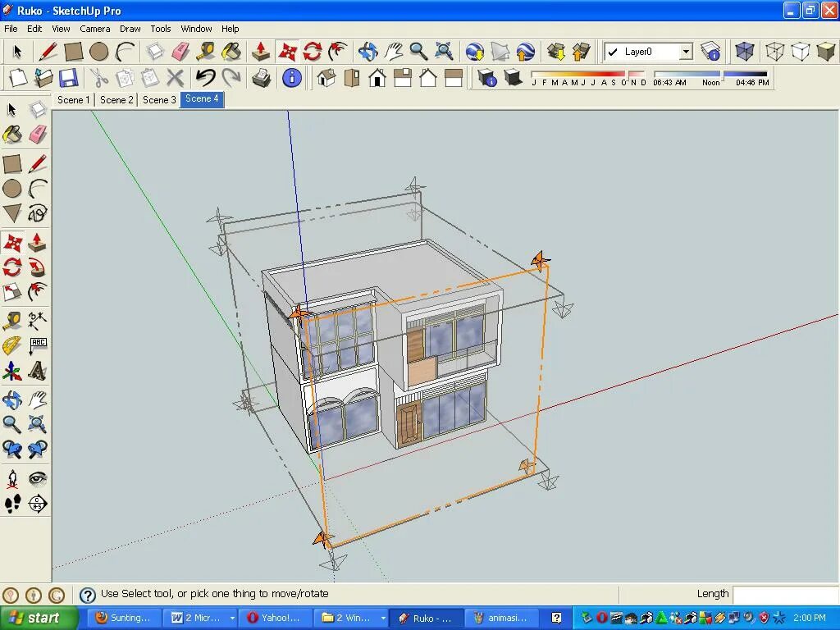Image resolution: width=840 pixels, height=630 pixels.
Task: Toggle the Section Plane display cube icon
Action: (745, 52)
